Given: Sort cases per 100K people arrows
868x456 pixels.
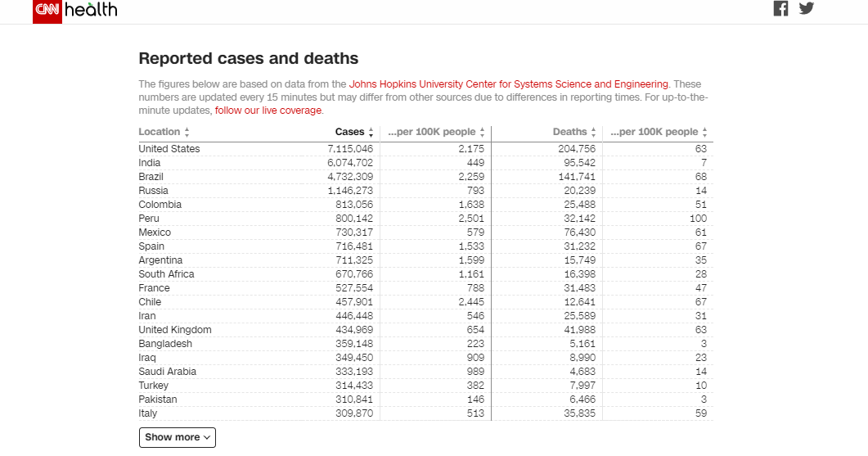Looking at the screenshot, I should click(x=483, y=132).
